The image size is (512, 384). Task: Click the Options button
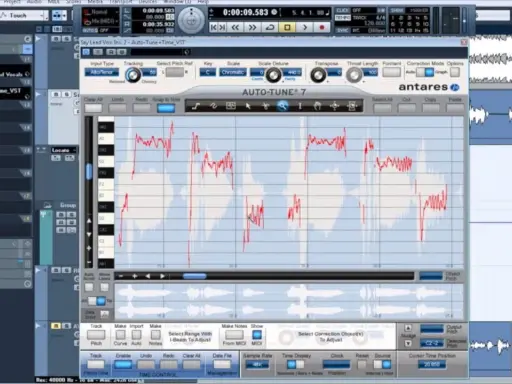click(455, 72)
